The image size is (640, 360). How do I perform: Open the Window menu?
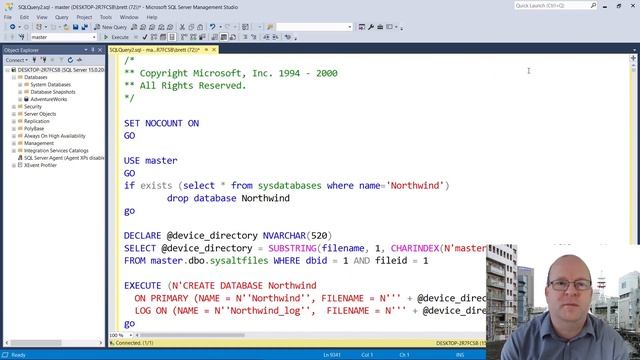(x=129, y=17)
